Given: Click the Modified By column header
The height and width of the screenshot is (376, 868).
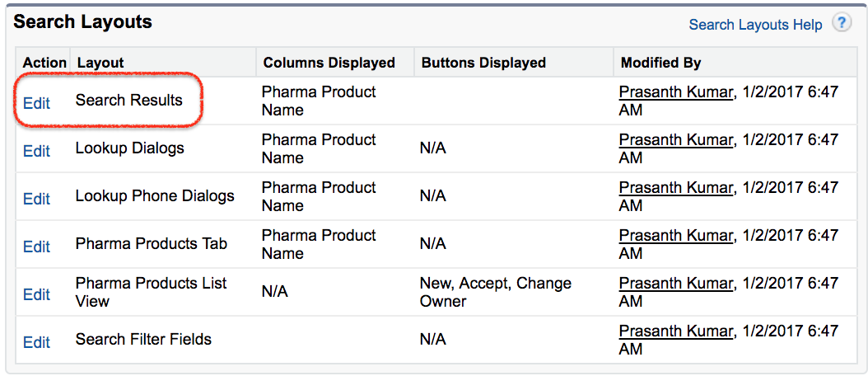Looking at the screenshot, I should point(661,63).
